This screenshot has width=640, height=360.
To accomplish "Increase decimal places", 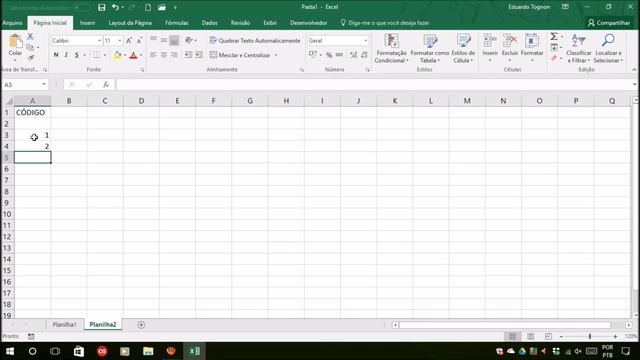I will pyautogui.click(x=353, y=55).
